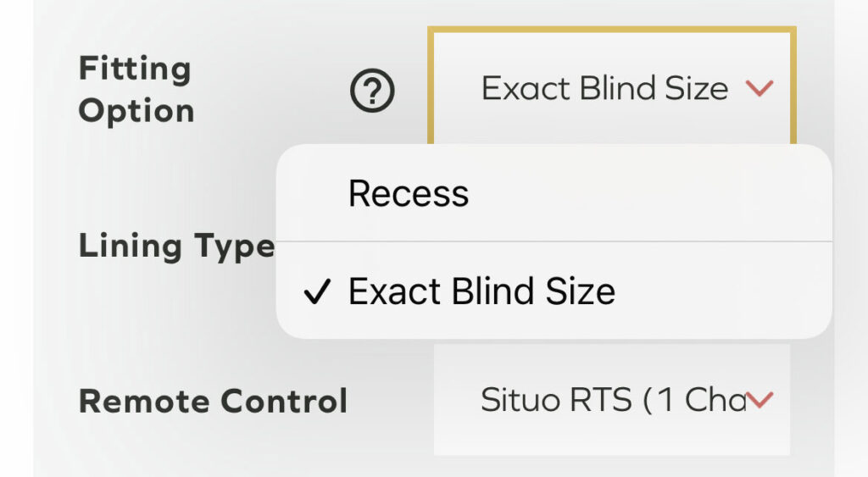
Task: Click the checkmark beside Exact Blind Size
Action: point(316,293)
